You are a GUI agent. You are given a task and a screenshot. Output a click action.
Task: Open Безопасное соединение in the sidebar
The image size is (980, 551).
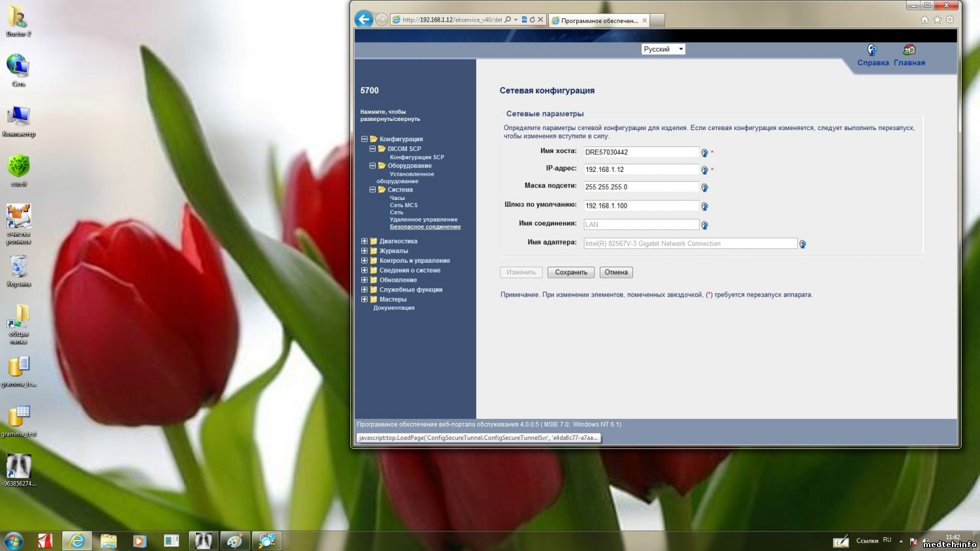425,227
